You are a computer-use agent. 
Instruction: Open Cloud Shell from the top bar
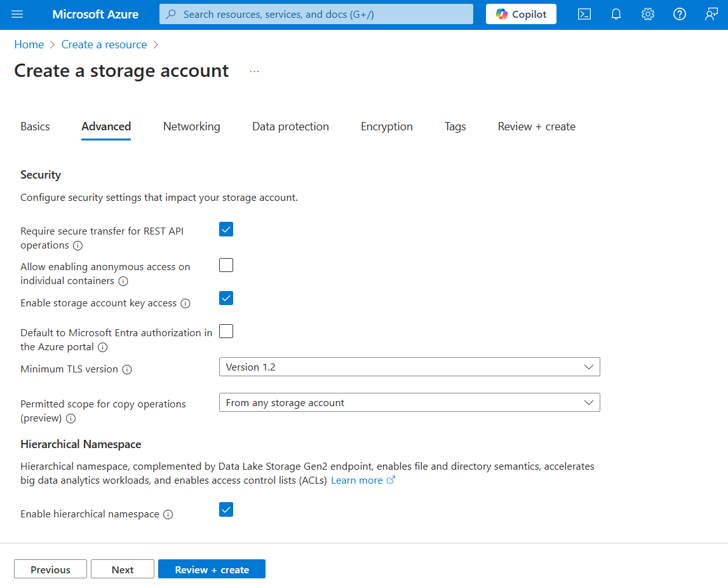584,14
